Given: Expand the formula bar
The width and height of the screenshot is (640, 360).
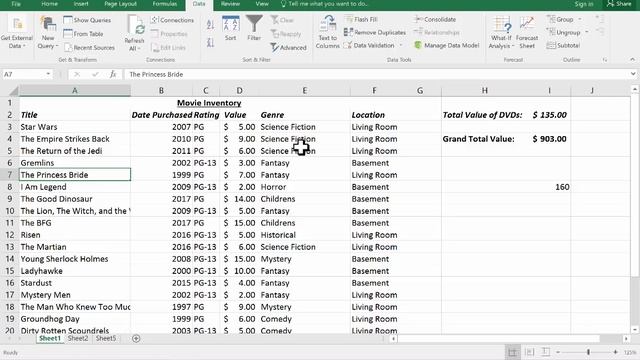Looking at the screenshot, I should [633, 74].
